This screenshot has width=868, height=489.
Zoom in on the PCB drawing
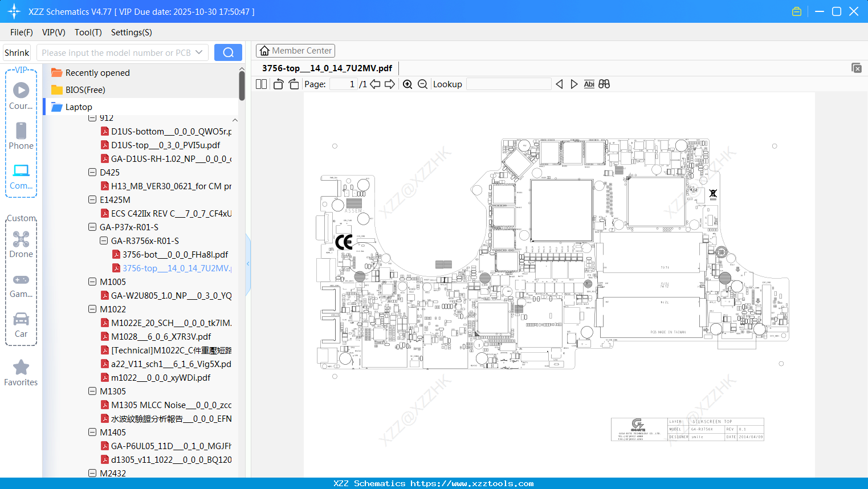coord(407,84)
